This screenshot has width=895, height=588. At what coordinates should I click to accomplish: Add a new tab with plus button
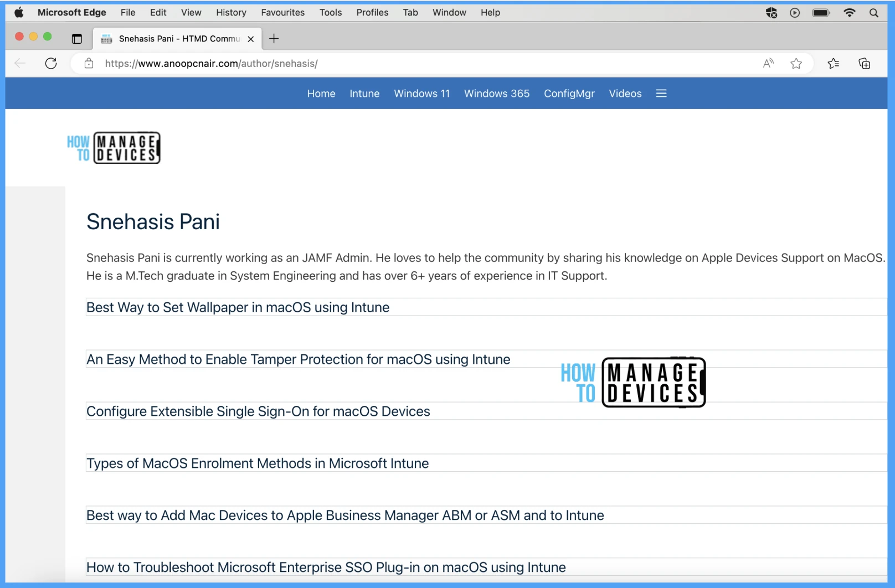tap(274, 39)
